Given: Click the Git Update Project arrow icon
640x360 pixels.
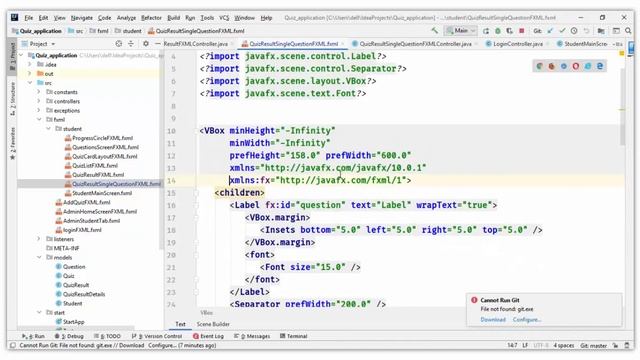Looking at the screenshot, I should tap(550, 31).
